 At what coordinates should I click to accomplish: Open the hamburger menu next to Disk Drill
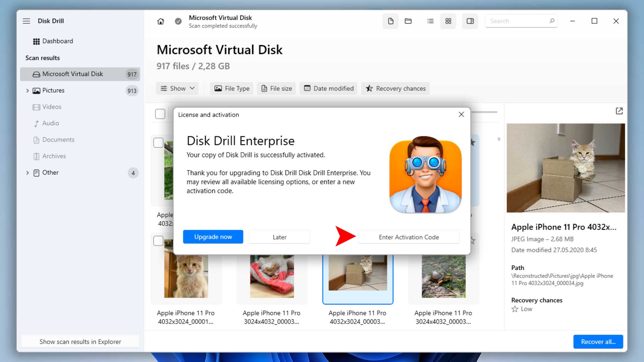[26, 21]
